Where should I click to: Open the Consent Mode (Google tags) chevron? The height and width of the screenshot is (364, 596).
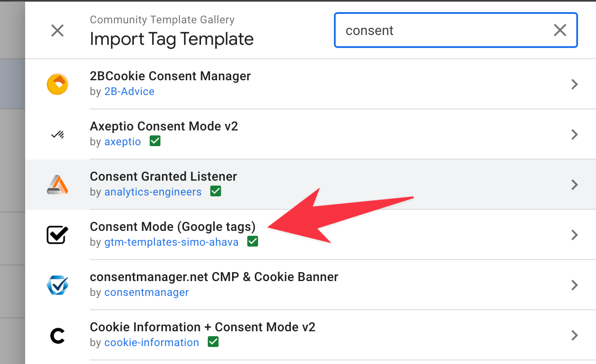574,235
